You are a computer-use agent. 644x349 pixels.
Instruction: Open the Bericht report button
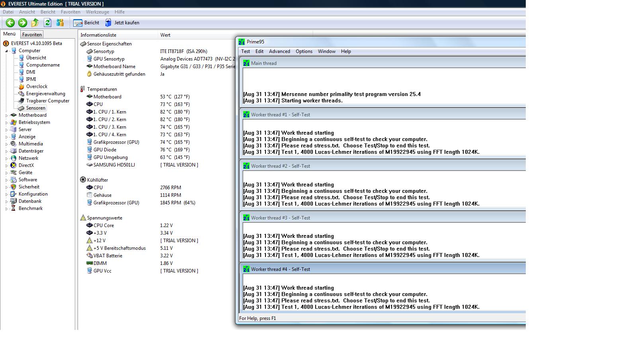[86, 23]
